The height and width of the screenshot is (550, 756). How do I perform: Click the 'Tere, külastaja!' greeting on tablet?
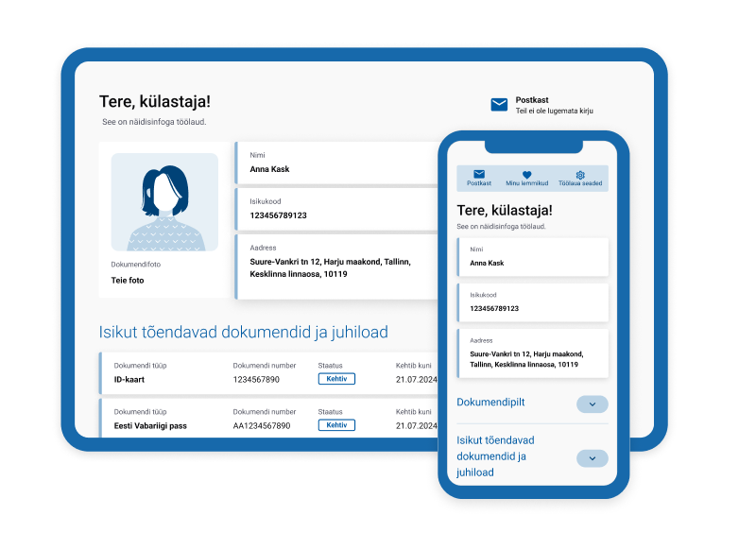[x=155, y=102]
